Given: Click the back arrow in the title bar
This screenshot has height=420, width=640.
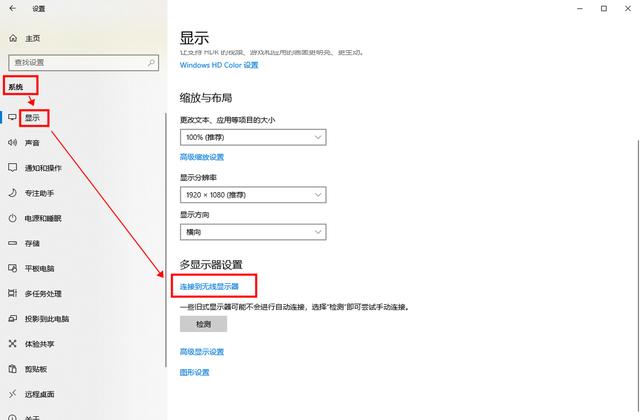Looking at the screenshot, I should (13, 8).
